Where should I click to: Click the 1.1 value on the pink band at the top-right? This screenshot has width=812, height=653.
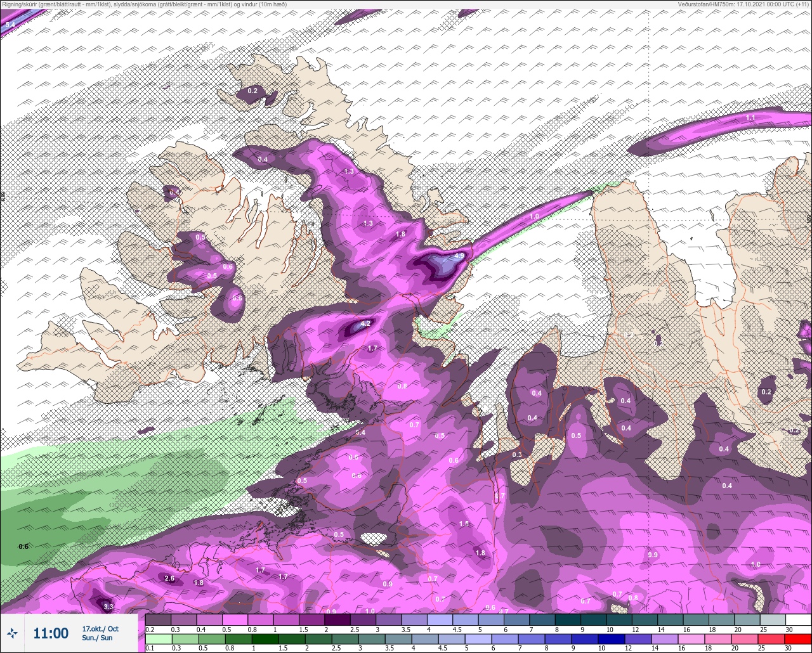tap(751, 118)
